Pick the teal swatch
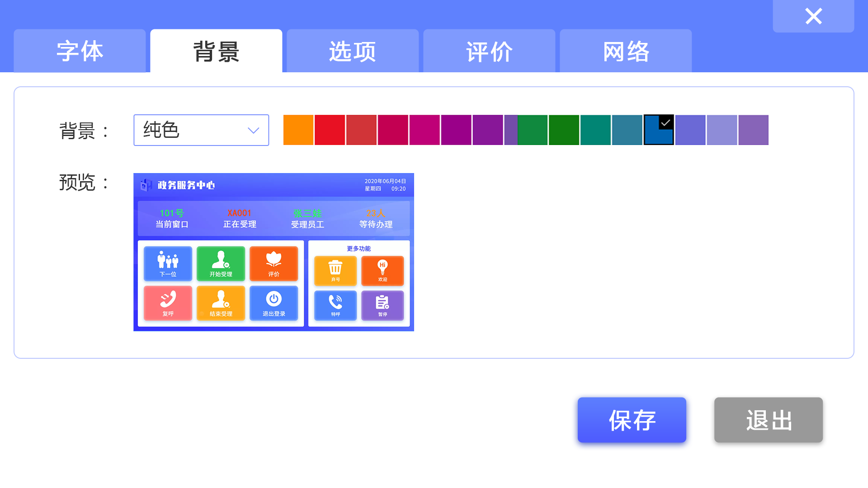Image resolution: width=868 pixels, height=488 pixels. (596, 130)
